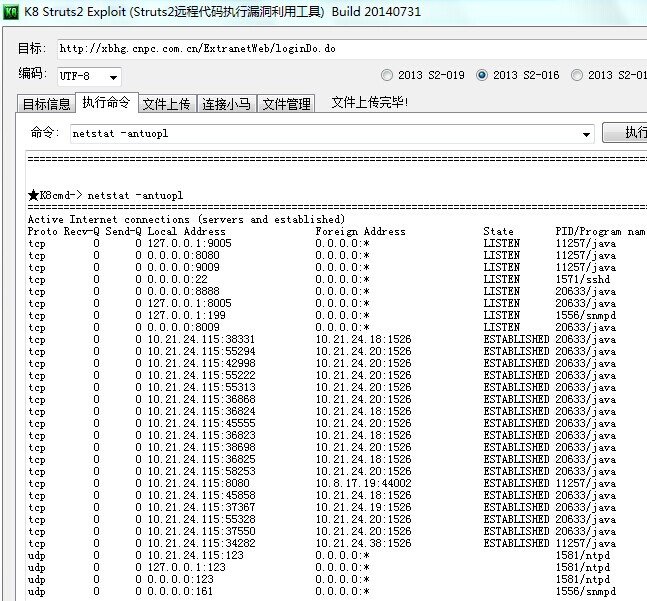Click the K8cmd-> netstat -antuopl prompt line
Viewport: 647px width, 601px height.
pyautogui.click(x=106, y=195)
